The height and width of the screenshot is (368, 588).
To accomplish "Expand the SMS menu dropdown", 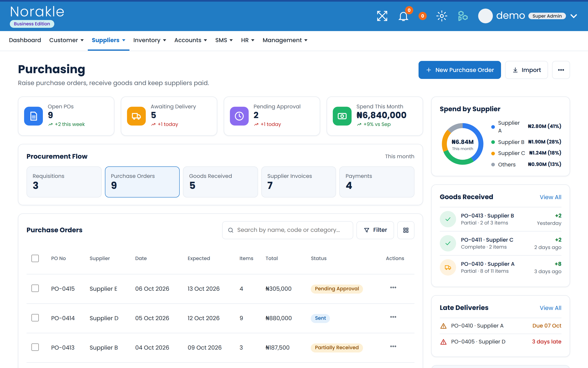I will tap(224, 40).
